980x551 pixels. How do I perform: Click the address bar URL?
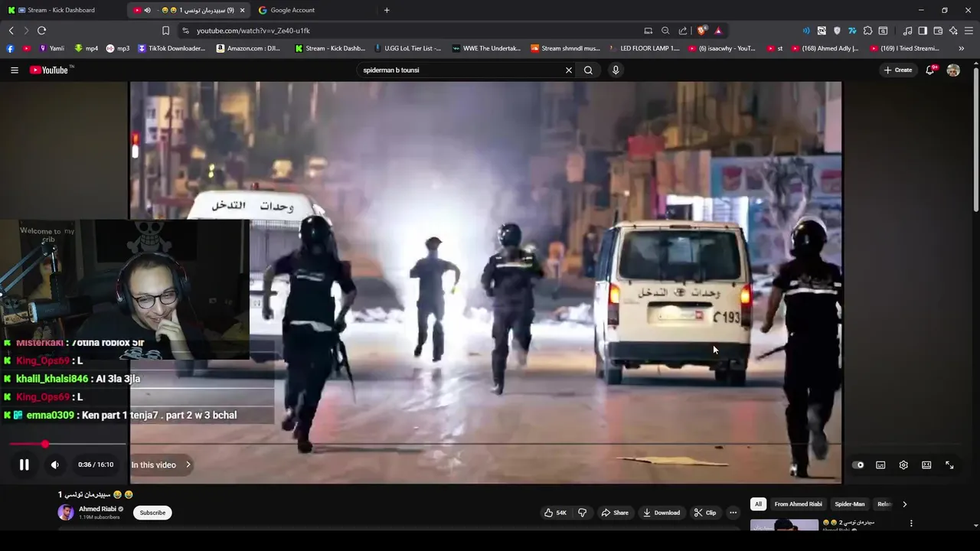(x=253, y=31)
